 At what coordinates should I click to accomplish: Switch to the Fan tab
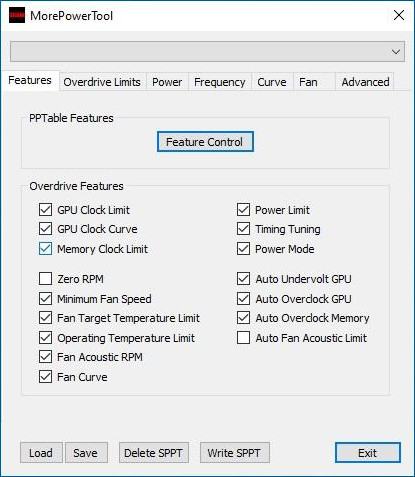tap(308, 82)
